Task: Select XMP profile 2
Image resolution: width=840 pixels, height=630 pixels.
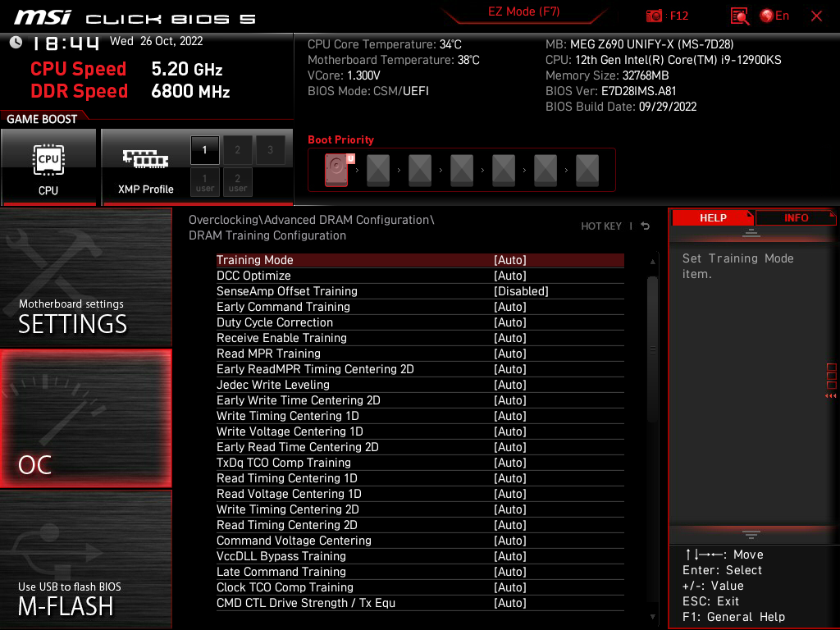Action: tap(237, 150)
